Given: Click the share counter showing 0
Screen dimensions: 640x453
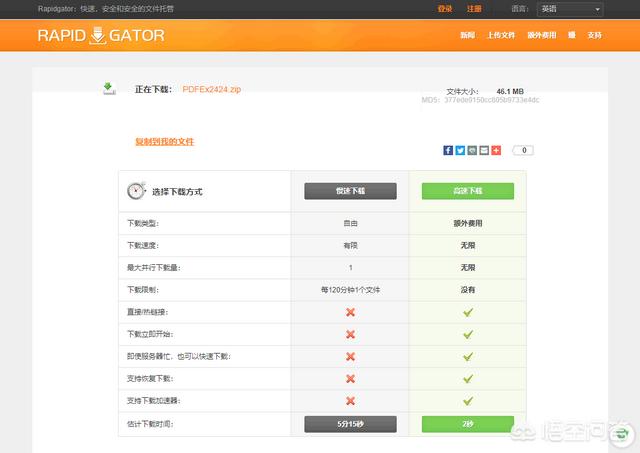Looking at the screenshot, I should pyautogui.click(x=524, y=150).
